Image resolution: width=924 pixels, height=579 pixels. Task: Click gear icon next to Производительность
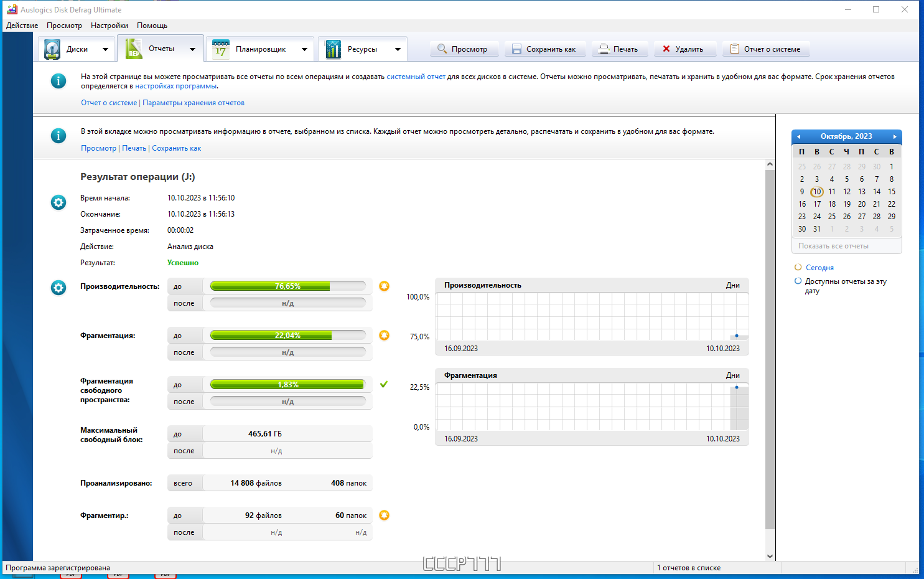click(58, 288)
